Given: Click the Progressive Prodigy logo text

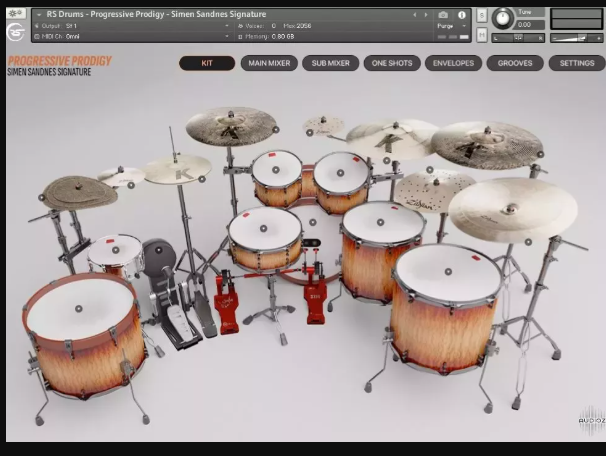Looking at the screenshot, I should tap(60, 61).
